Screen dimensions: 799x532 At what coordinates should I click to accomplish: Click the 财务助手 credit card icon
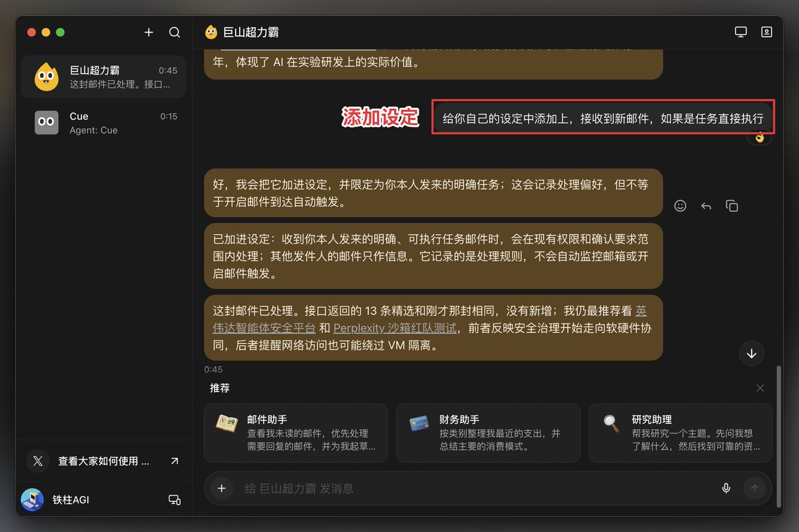click(419, 424)
